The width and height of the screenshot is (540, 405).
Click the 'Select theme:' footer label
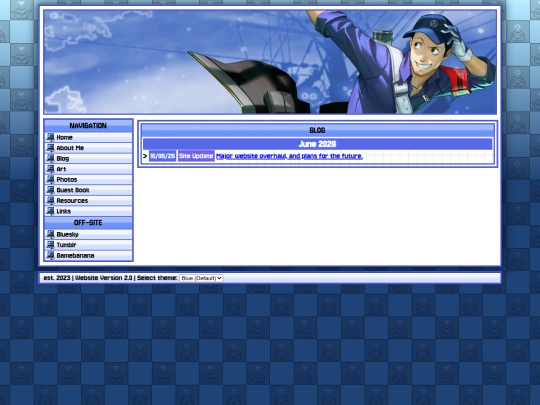coord(157,278)
